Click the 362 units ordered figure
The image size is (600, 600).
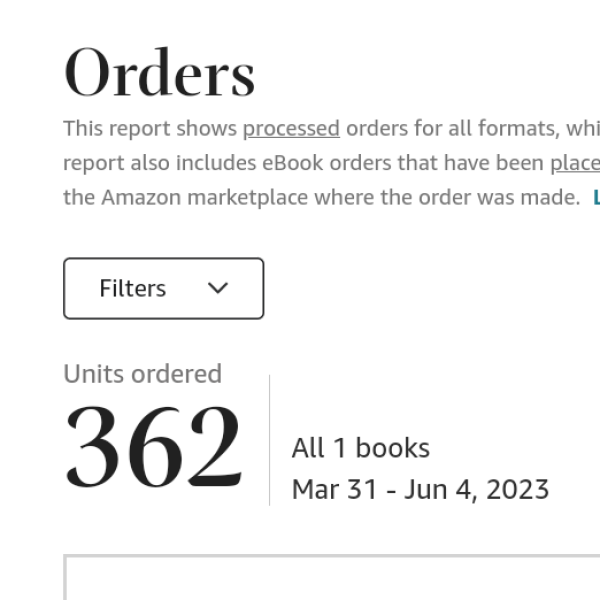pyautogui.click(x=153, y=447)
